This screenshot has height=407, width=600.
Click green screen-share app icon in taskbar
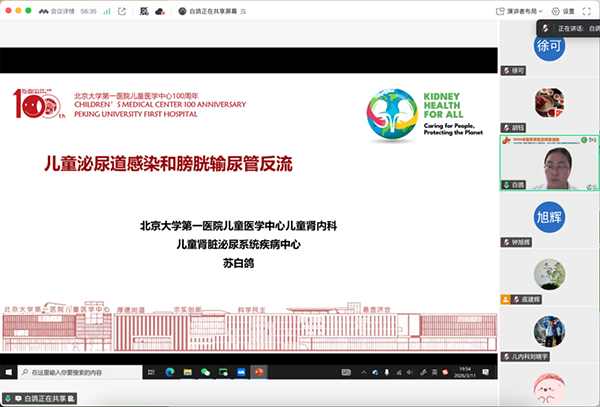click(x=223, y=372)
